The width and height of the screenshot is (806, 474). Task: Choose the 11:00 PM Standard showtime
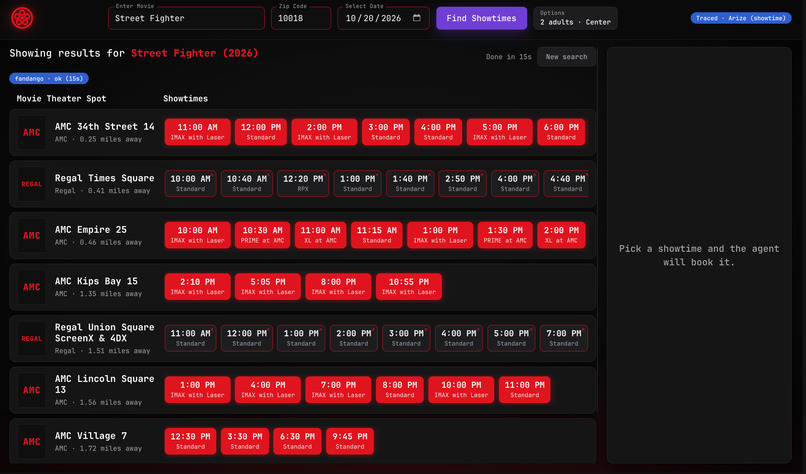pos(524,390)
